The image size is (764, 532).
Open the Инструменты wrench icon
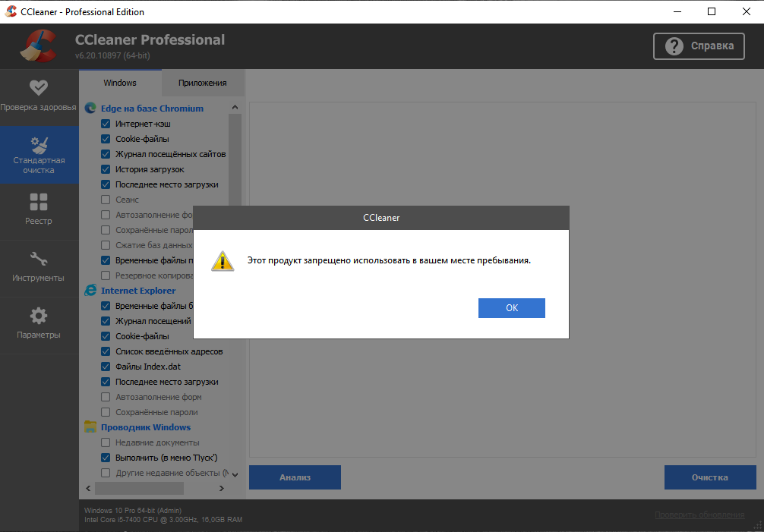point(39,259)
